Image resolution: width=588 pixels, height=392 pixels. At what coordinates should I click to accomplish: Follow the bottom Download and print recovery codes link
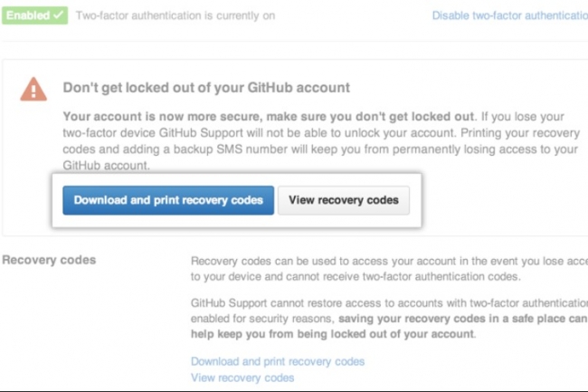tap(278, 361)
